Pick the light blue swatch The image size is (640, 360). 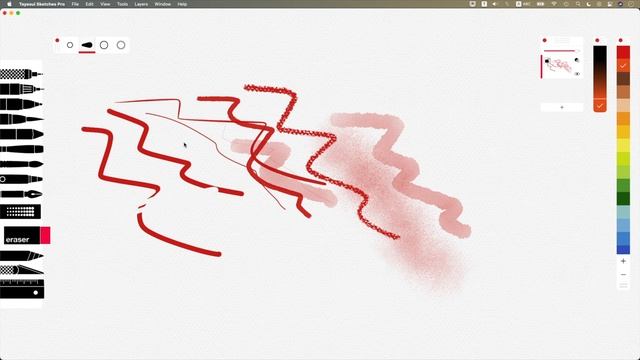click(623, 224)
